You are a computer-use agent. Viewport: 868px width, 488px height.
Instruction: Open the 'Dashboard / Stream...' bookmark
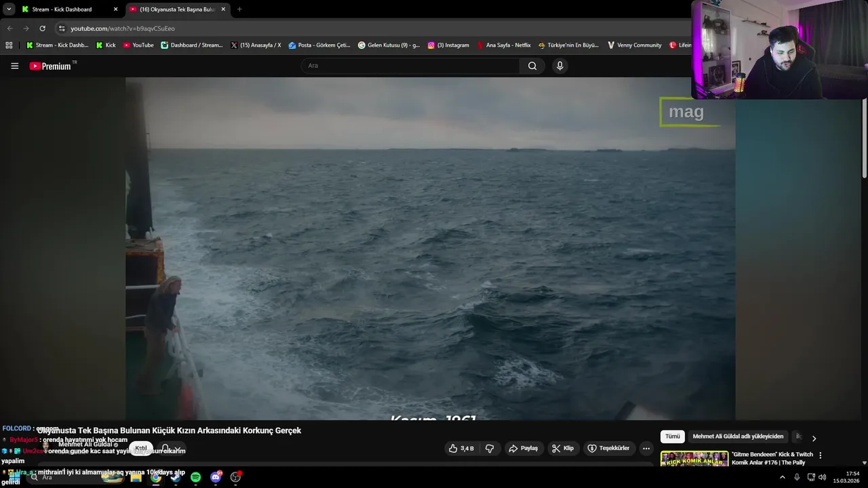click(x=191, y=45)
